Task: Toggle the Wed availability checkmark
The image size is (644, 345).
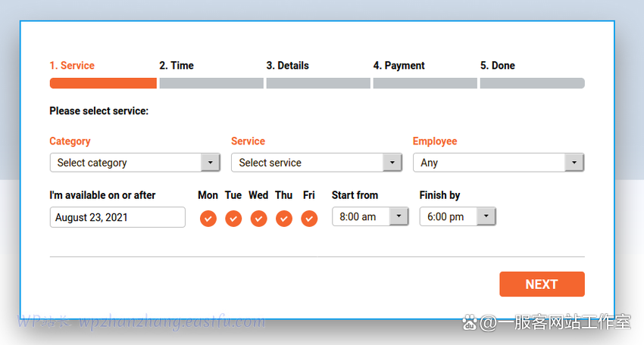Action: [x=258, y=219]
